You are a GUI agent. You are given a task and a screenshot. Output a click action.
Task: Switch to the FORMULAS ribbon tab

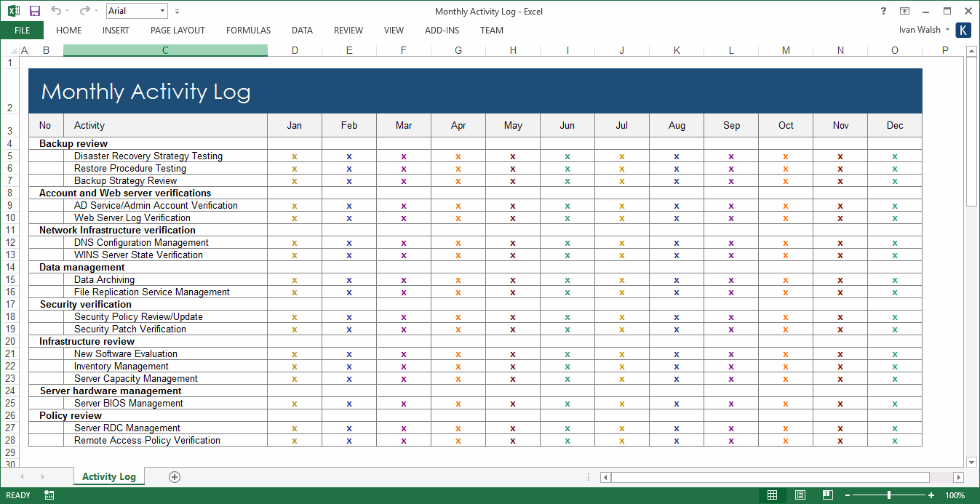(x=248, y=31)
